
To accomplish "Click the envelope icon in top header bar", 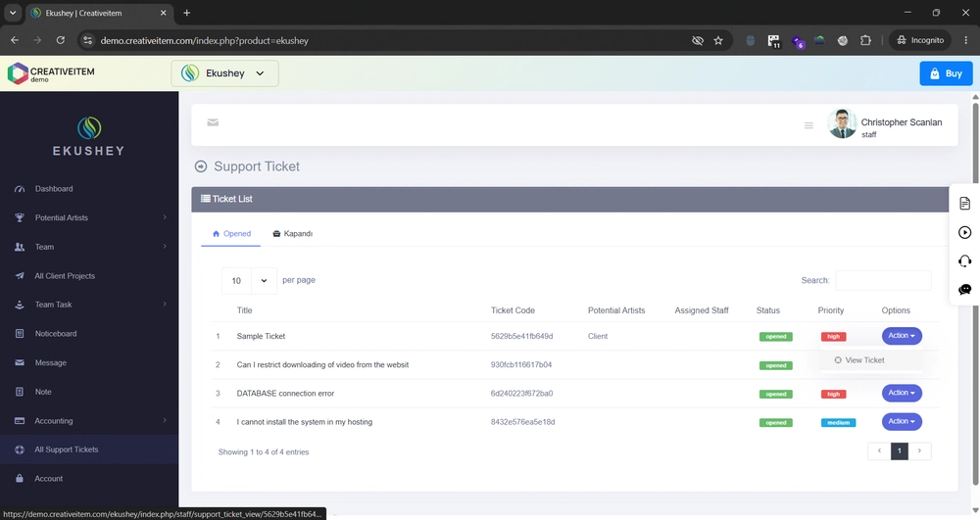I will [x=213, y=122].
